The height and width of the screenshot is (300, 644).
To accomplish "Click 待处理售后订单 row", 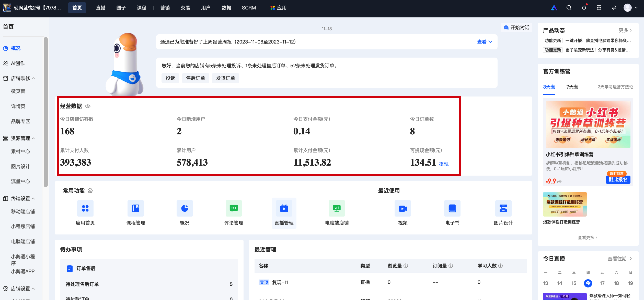I will click(149, 284).
